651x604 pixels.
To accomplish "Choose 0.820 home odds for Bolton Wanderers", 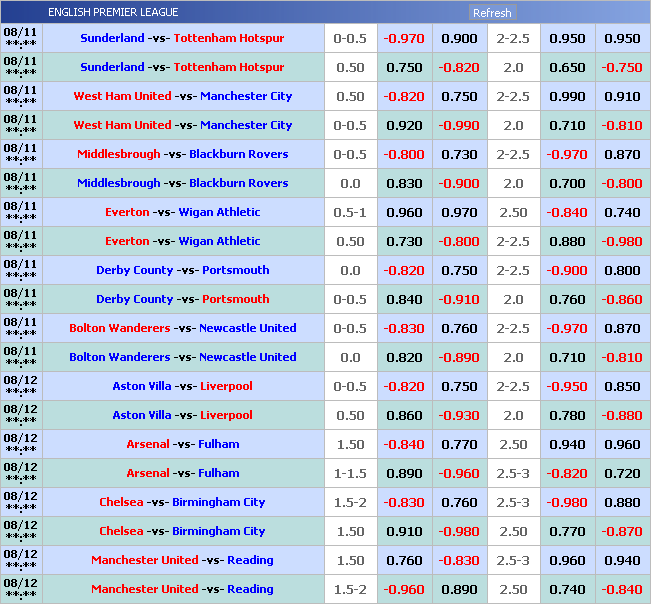I will pyautogui.click(x=405, y=358).
